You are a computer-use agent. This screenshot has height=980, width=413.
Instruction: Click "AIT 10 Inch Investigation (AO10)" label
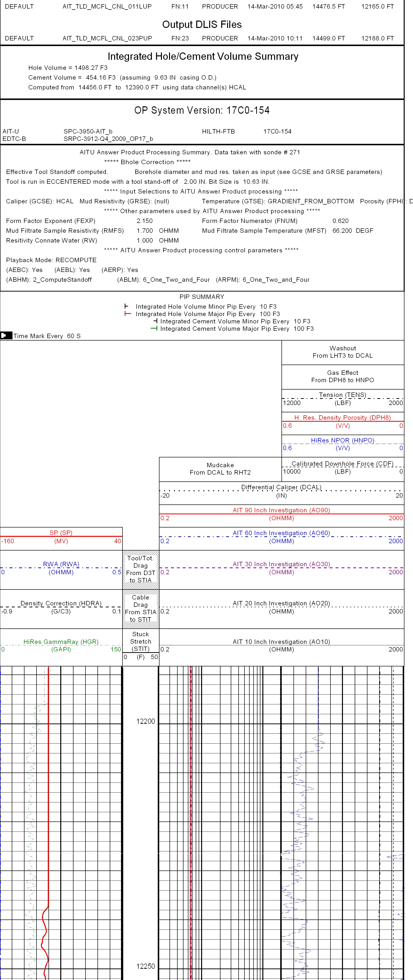(281, 641)
